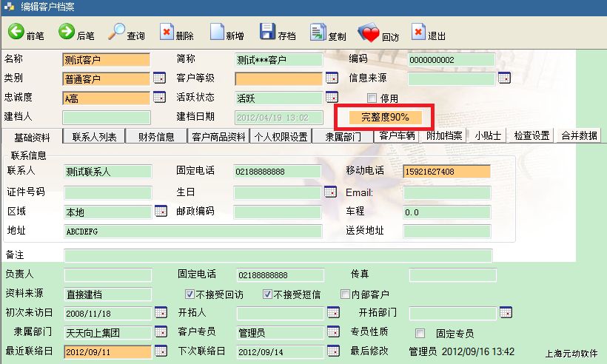The height and width of the screenshot is (364, 607).
Task: Uncheck 不接受短信 checkbox
Action: coord(267,294)
